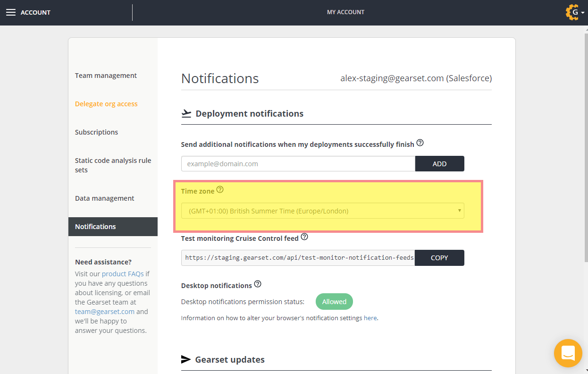
Task: Open Subscriptions in the sidebar
Action: 96,132
